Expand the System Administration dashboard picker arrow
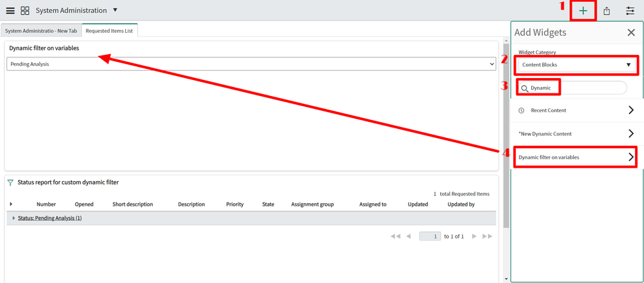 (x=115, y=10)
